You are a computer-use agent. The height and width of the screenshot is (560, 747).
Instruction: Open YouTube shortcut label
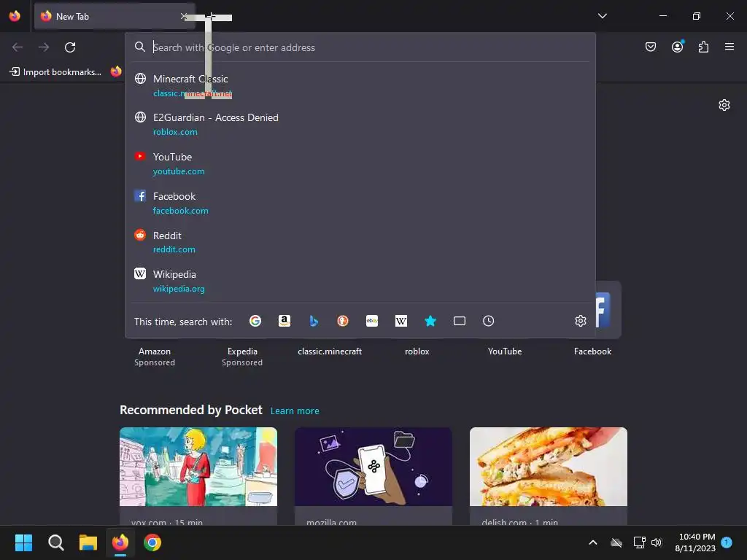(x=505, y=351)
